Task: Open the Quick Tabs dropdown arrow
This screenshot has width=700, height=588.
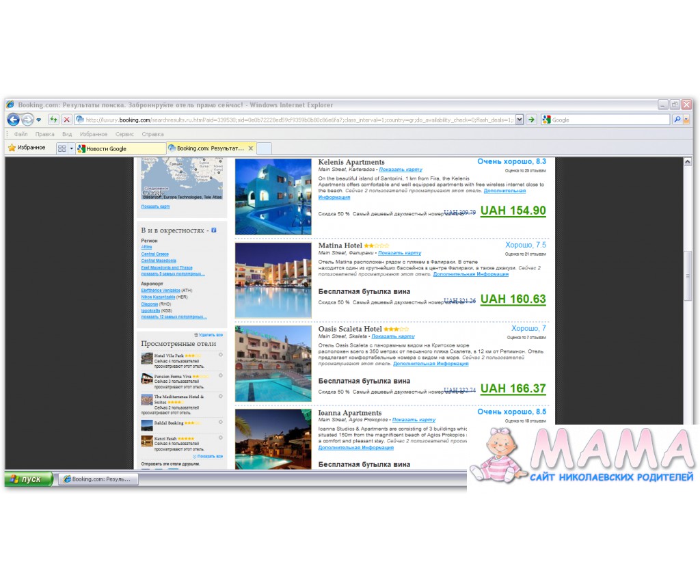Action: pos(71,148)
